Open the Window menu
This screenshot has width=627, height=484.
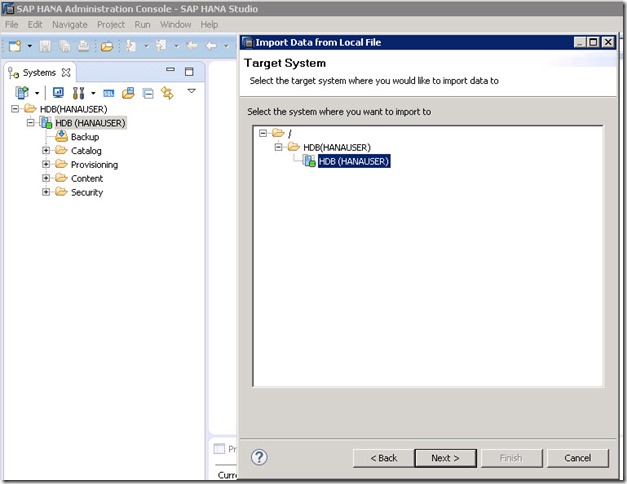click(176, 25)
